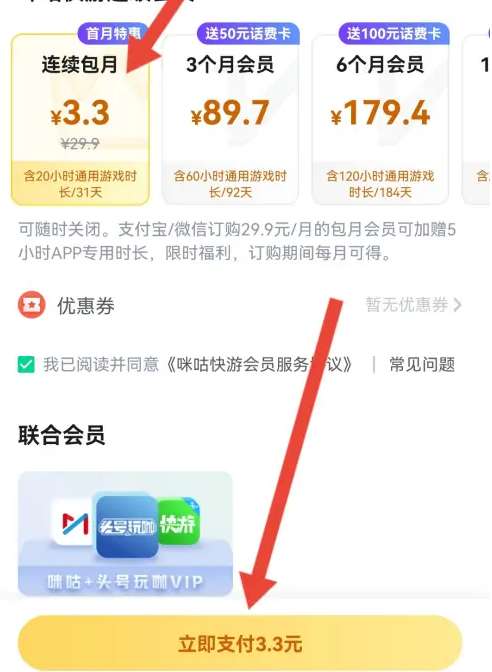Screen dimensions: 492x672
Task: Click the 联合会员 section heading
Action: click(61, 435)
